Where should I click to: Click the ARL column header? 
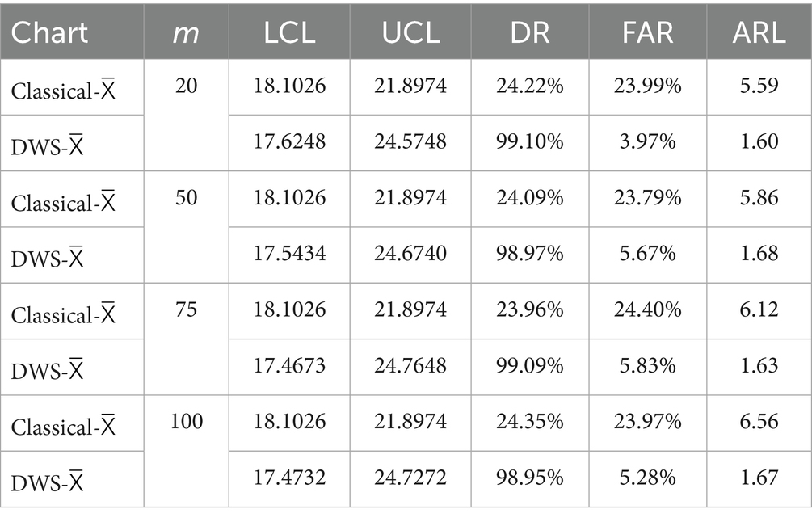tap(758, 32)
